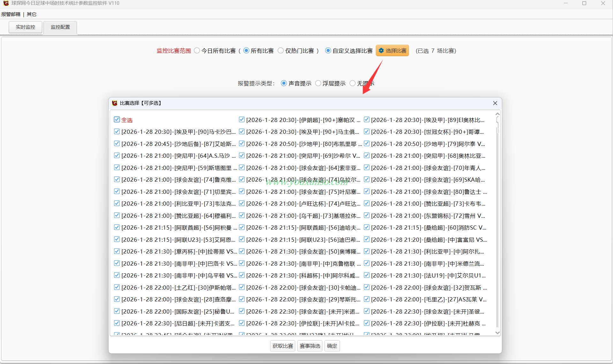613x364 pixels.
Task: Click the bear icon in the match selection dialog title
Action: coord(115,103)
